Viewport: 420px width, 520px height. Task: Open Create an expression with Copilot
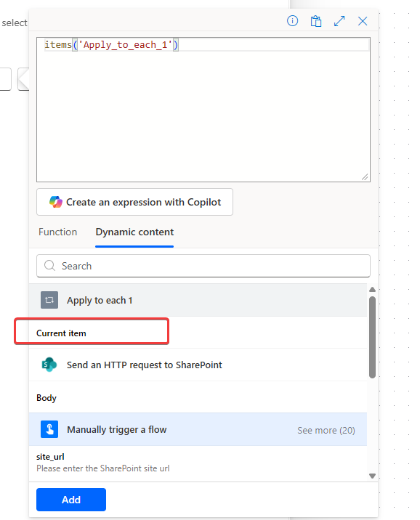[134, 202]
